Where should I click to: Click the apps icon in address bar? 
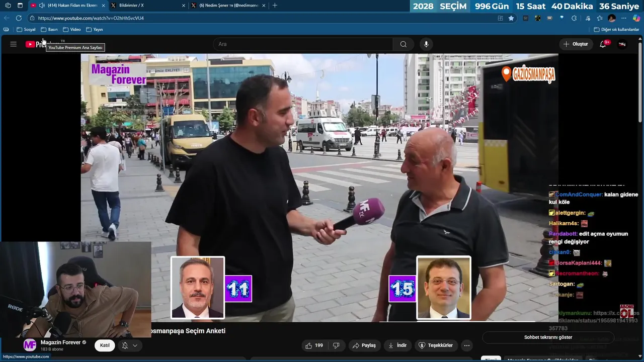coord(500,18)
